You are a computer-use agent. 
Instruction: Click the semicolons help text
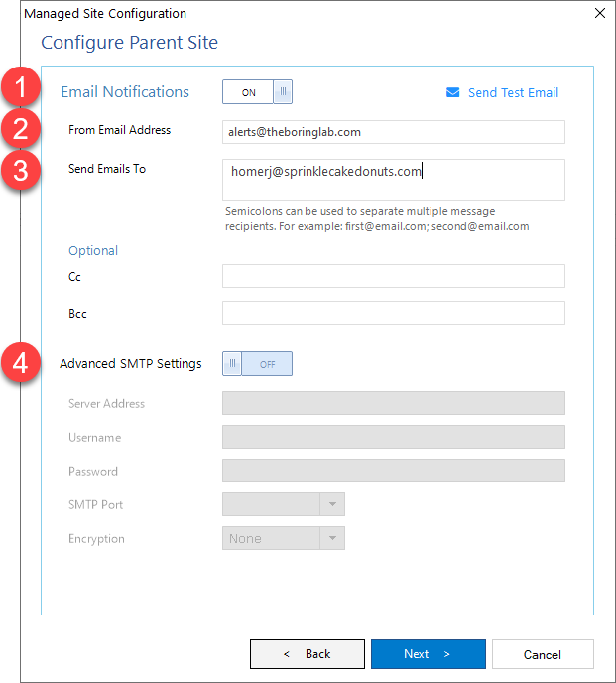click(377, 219)
